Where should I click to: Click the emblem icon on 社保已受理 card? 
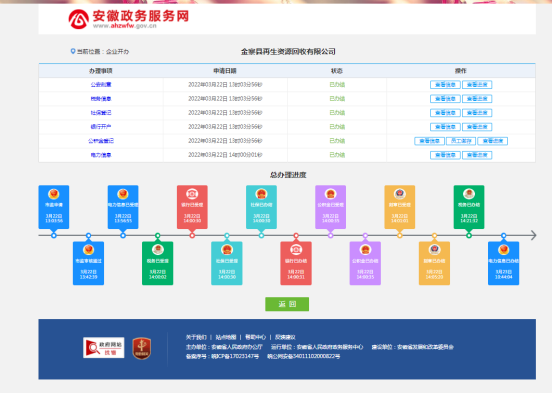tap(227, 250)
